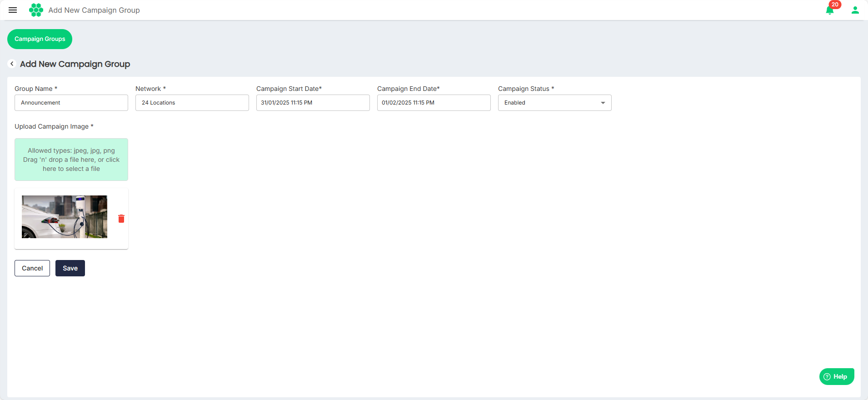Open the Campaign Start Date picker
The image size is (868, 400).
313,103
